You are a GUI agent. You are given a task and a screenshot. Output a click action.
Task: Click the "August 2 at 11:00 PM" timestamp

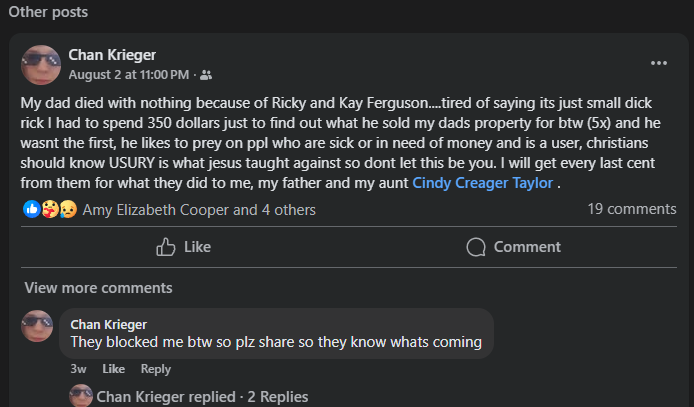(129, 75)
